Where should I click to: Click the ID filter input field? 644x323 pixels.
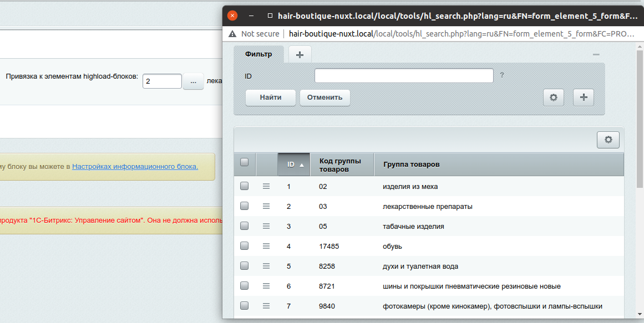pyautogui.click(x=404, y=75)
